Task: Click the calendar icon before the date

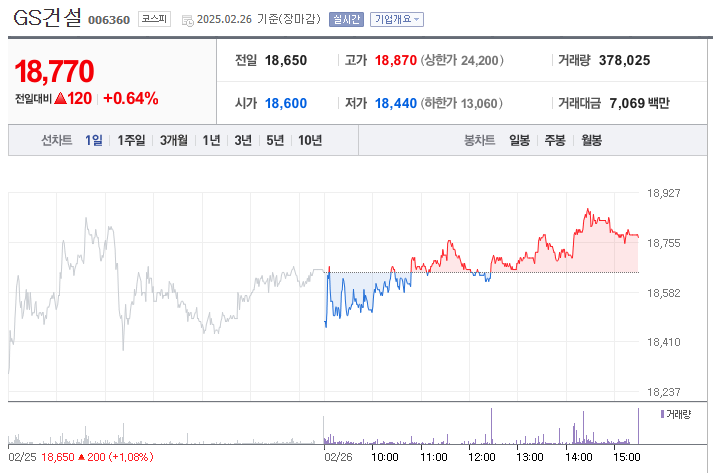Action: pyautogui.click(x=187, y=20)
